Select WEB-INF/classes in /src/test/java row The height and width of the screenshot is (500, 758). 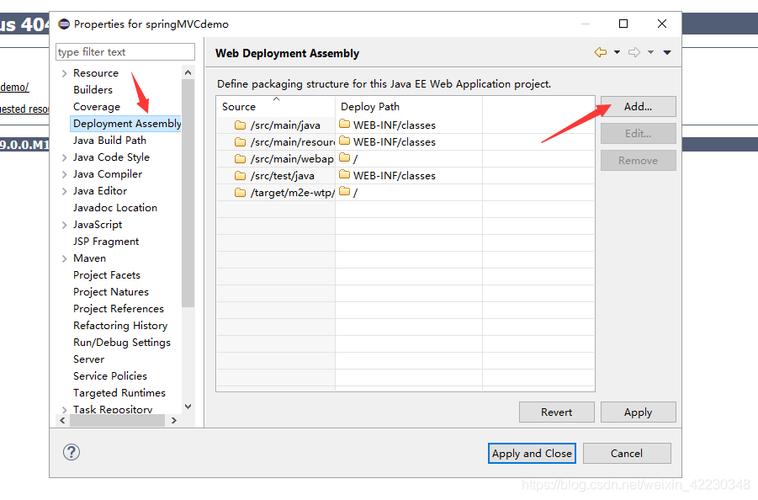pyautogui.click(x=394, y=176)
